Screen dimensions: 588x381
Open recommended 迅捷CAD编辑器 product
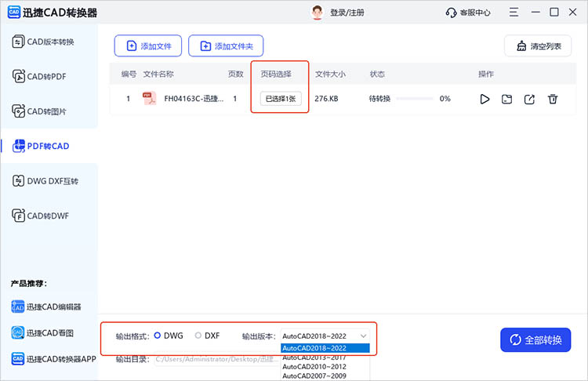46,307
